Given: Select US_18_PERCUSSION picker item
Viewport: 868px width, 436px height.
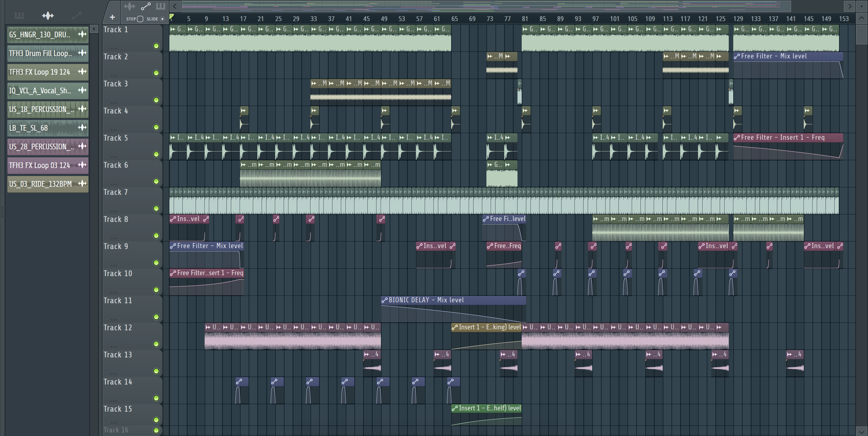Looking at the screenshot, I should point(48,109).
